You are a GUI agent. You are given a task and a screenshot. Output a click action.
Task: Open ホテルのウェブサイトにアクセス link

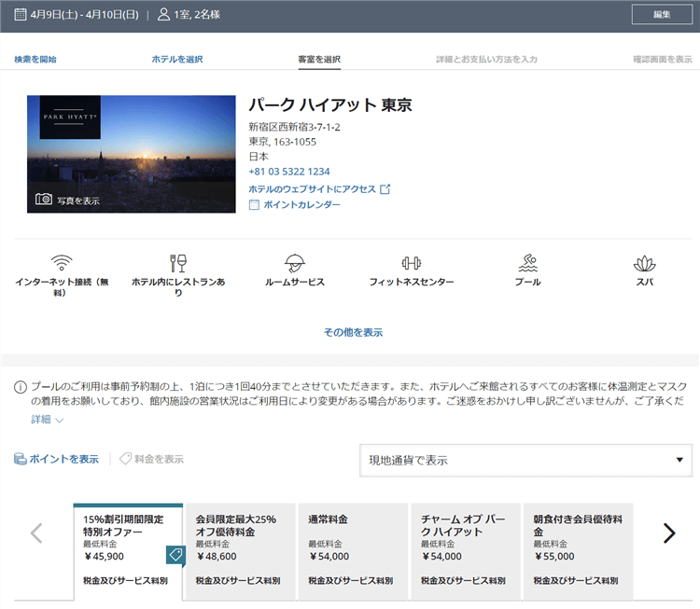tap(319, 188)
